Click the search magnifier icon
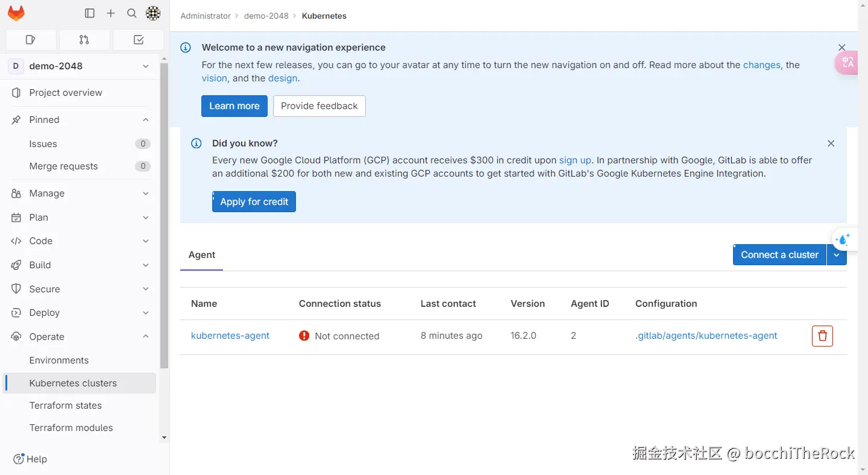 132,13
